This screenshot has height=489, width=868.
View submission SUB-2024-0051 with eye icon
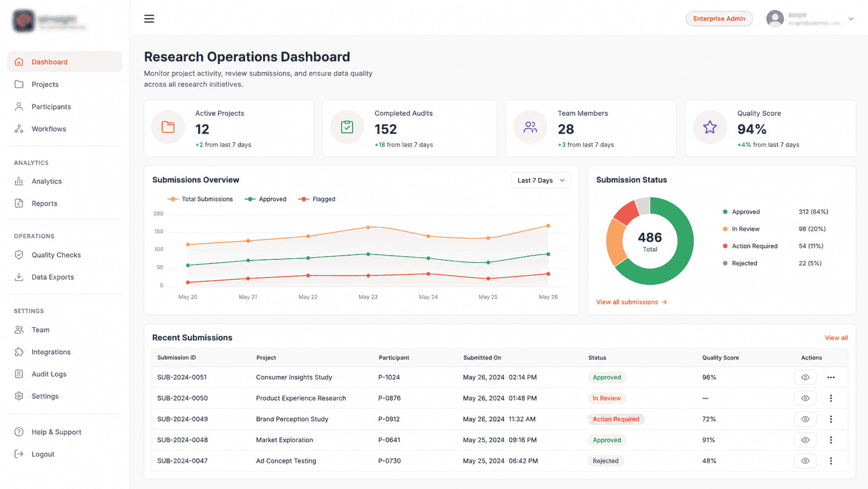click(805, 377)
